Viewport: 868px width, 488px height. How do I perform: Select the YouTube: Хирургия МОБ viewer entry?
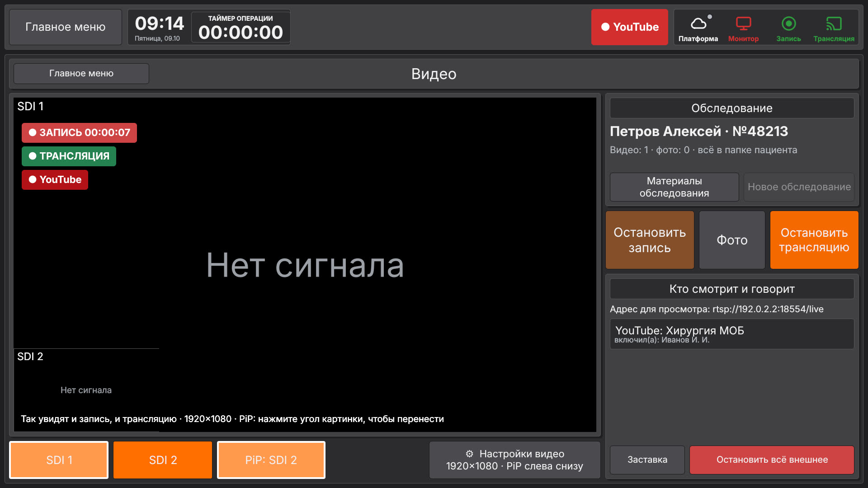coord(732,334)
